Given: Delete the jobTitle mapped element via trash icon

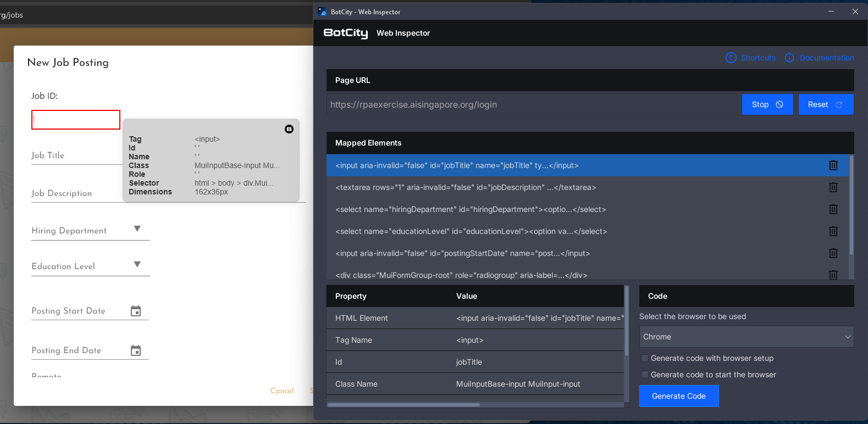Looking at the screenshot, I should (x=833, y=165).
